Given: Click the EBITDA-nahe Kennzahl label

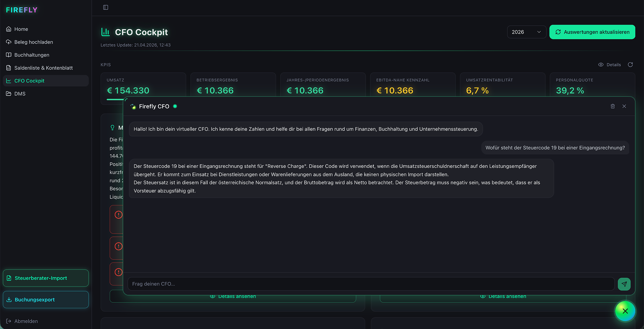Looking at the screenshot, I should click(x=403, y=80).
